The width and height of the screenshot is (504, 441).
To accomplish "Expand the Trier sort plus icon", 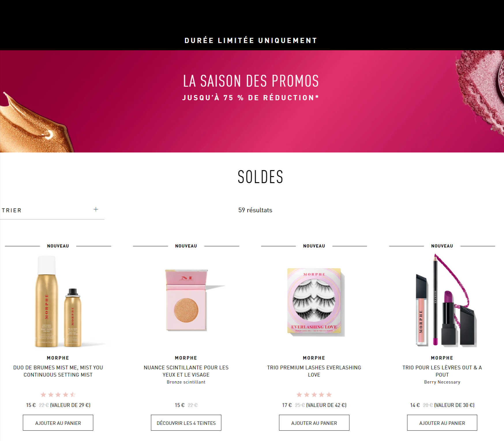I will (96, 209).
